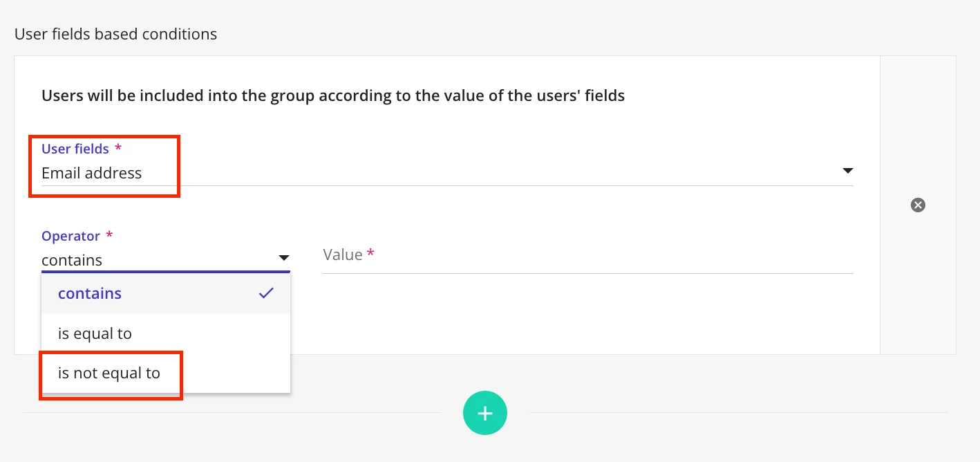Click the "User fields based conditions" heading
Image resolution: width=980 pixels, height=462 pixels.
115,34
